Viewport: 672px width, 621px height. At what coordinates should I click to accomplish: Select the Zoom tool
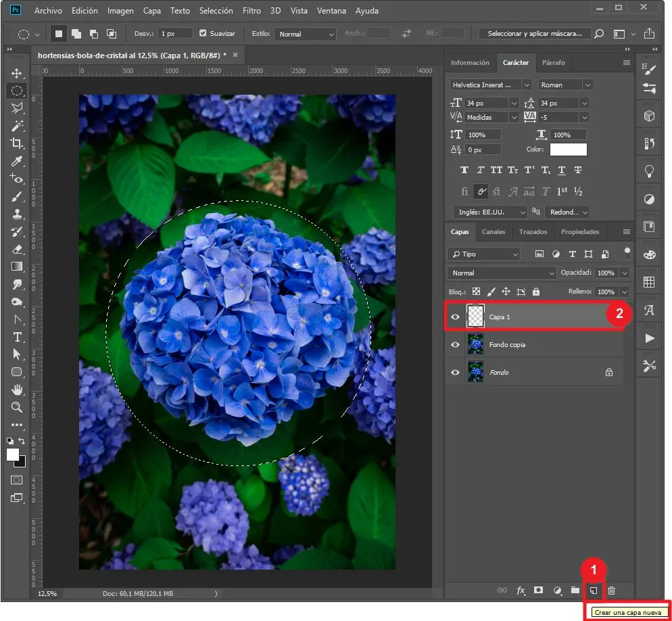(x=17, y=407)
